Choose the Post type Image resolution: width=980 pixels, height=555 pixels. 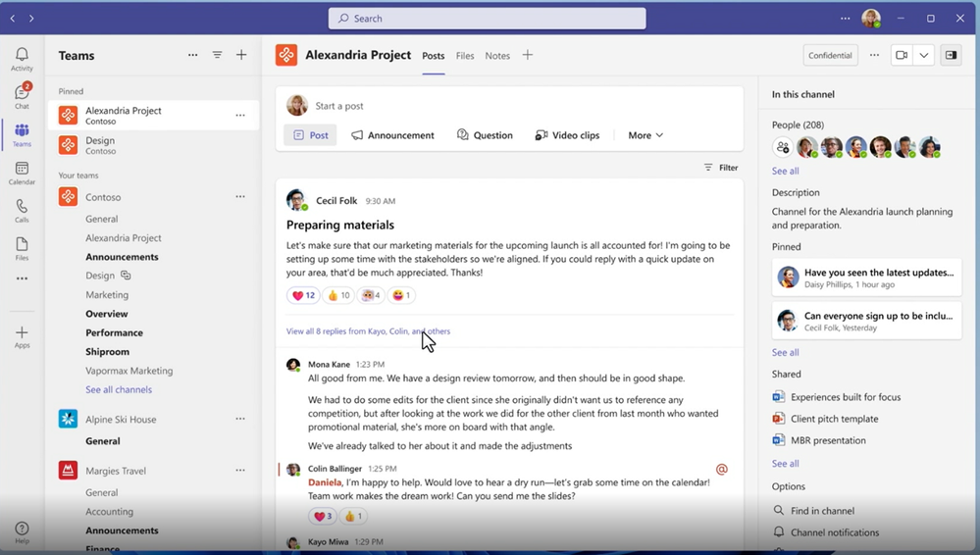(311, 135)
